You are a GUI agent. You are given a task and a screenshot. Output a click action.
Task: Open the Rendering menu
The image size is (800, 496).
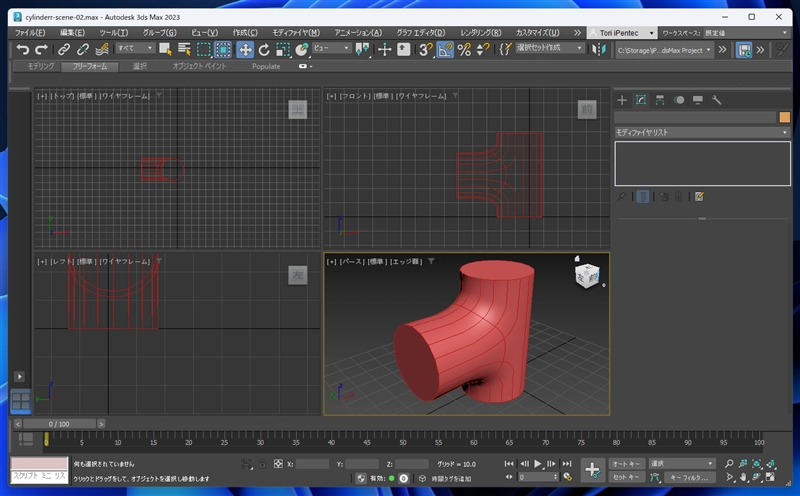(x=481, y=33)
